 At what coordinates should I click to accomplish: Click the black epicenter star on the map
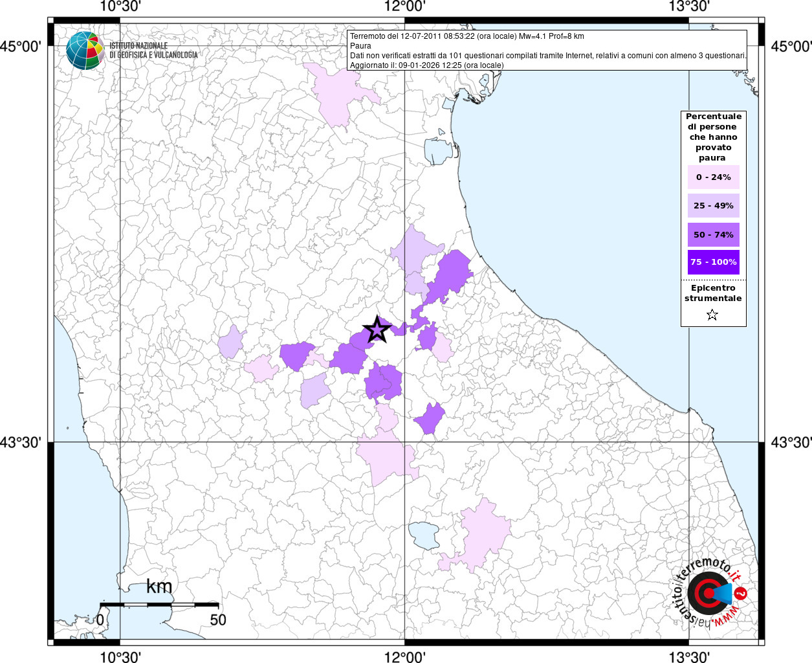tap(377, 330)
